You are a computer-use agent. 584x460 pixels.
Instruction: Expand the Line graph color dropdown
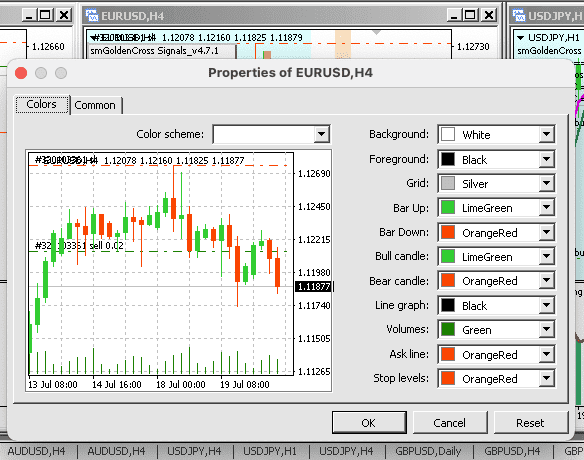point(546,305)
